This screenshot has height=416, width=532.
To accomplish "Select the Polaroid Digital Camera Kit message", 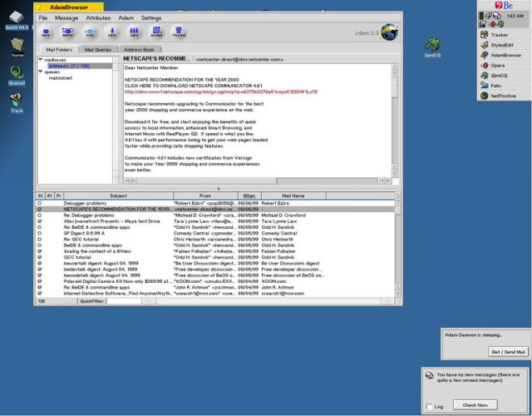I will point(215,281).
